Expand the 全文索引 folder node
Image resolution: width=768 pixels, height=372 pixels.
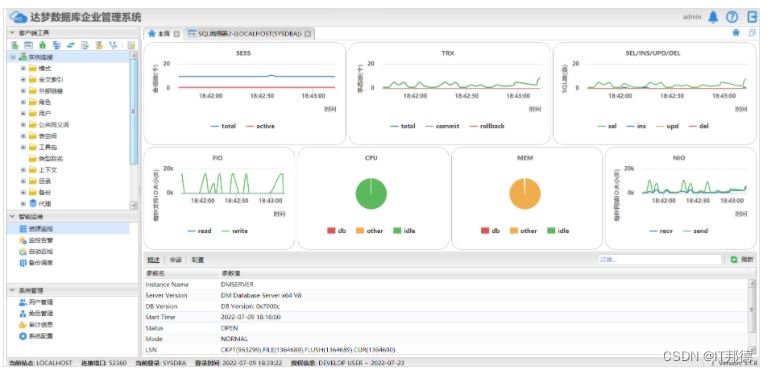(x=23, y=79)
